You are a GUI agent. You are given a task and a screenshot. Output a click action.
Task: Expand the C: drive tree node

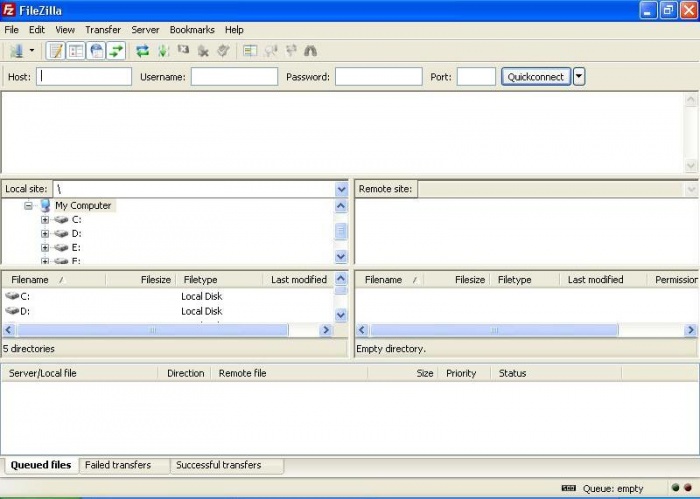45,219
